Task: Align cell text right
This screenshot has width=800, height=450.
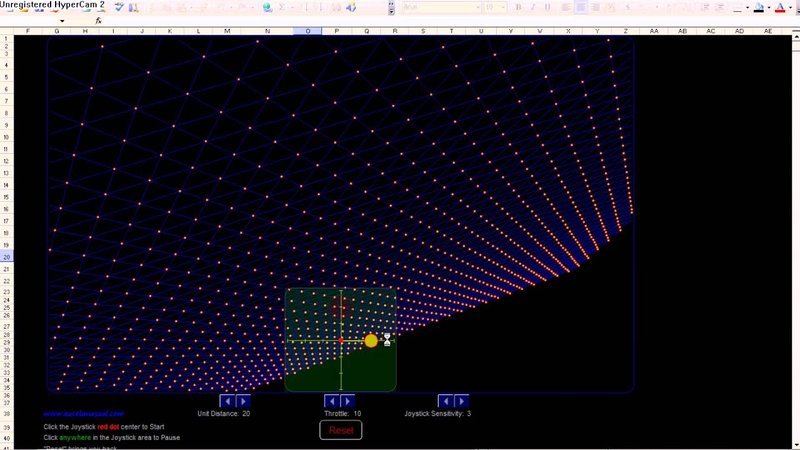Action: (595, 7)
